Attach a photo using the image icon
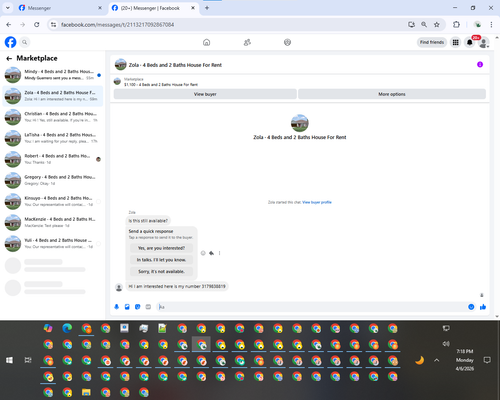The image size is (500, 400). coord(127,307)
